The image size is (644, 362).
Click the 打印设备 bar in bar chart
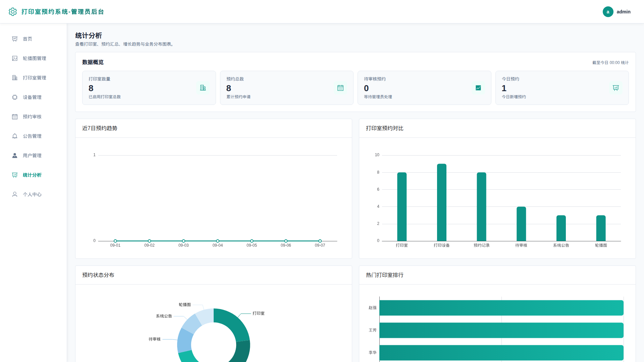tap(442, 202)
